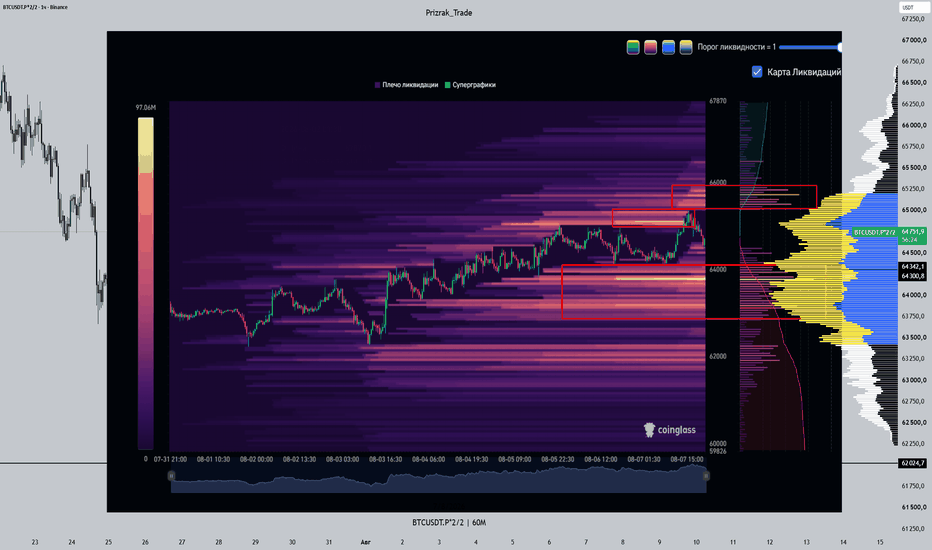932x550 pixels.
Task: Click the 64 300,8 price tag
Action: (912, 276)
